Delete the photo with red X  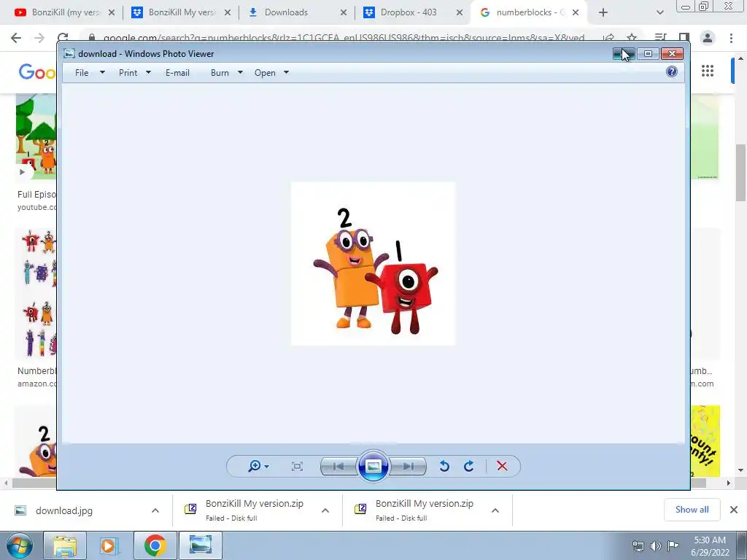pyautogui.click(x=502, y=466)
